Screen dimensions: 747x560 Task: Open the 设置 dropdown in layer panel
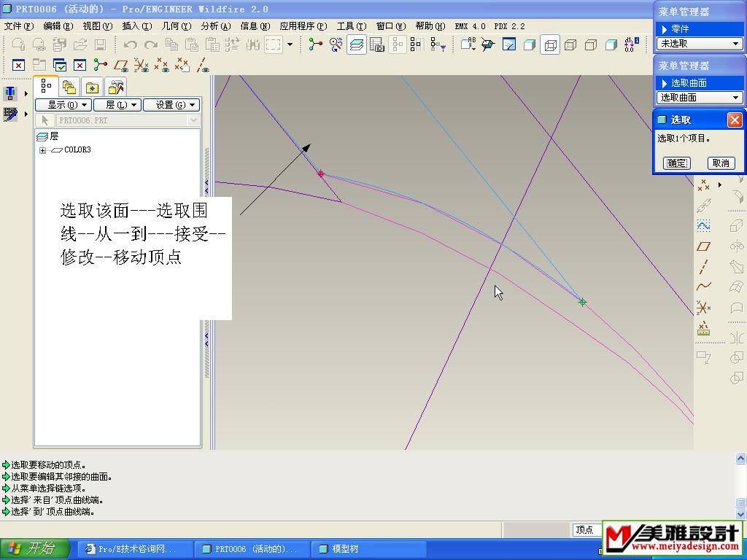(x=171, y=105)
